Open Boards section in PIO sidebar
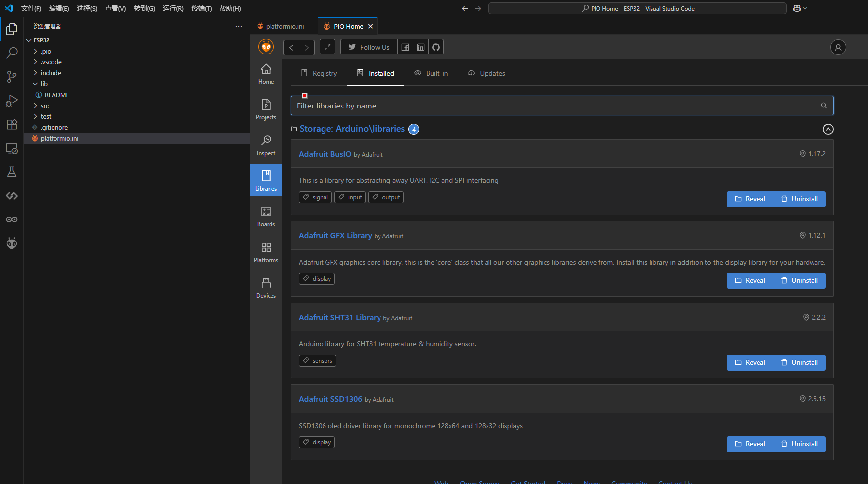The width and height of the screenshot is (868, 484). [266, 216]
